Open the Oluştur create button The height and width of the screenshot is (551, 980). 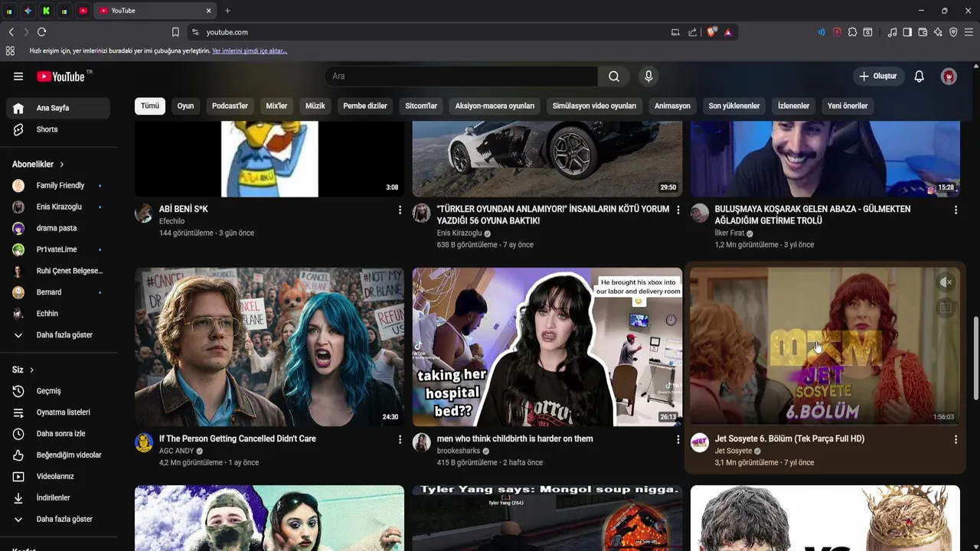pyautogui.click(x=878, y=77)
